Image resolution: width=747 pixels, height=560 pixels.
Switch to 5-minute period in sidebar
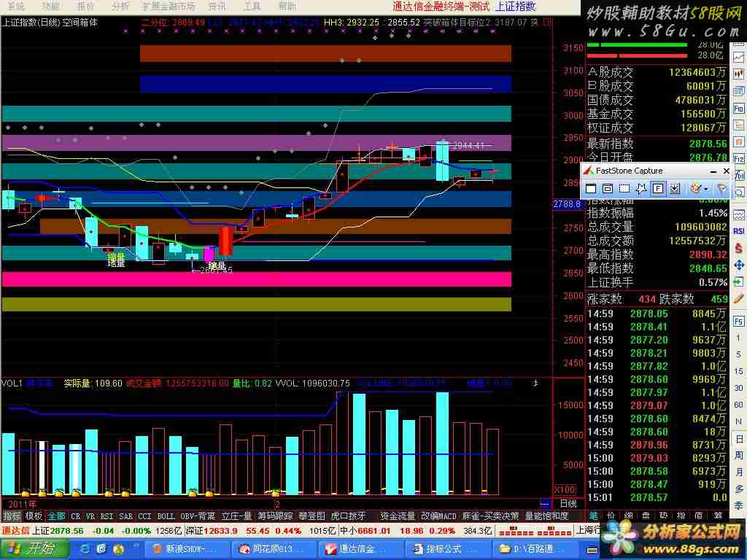tap(738, 354)
